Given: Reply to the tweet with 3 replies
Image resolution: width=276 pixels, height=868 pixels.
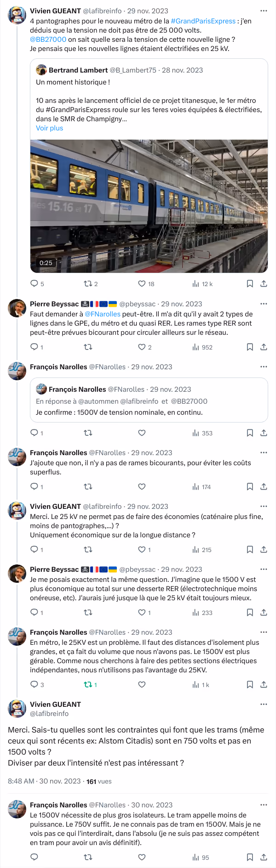Looking at the screenshot, I should pyautogui.click(x=34, y=684).
